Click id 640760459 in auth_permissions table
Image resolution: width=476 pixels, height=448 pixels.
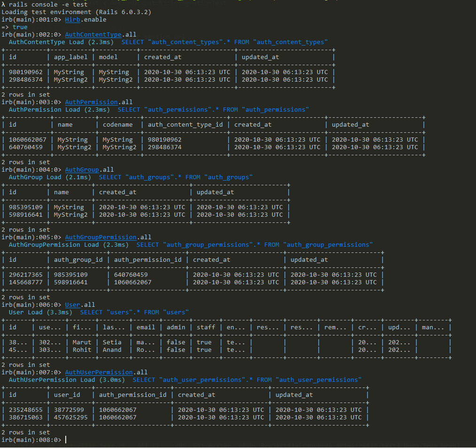[26, 147]
